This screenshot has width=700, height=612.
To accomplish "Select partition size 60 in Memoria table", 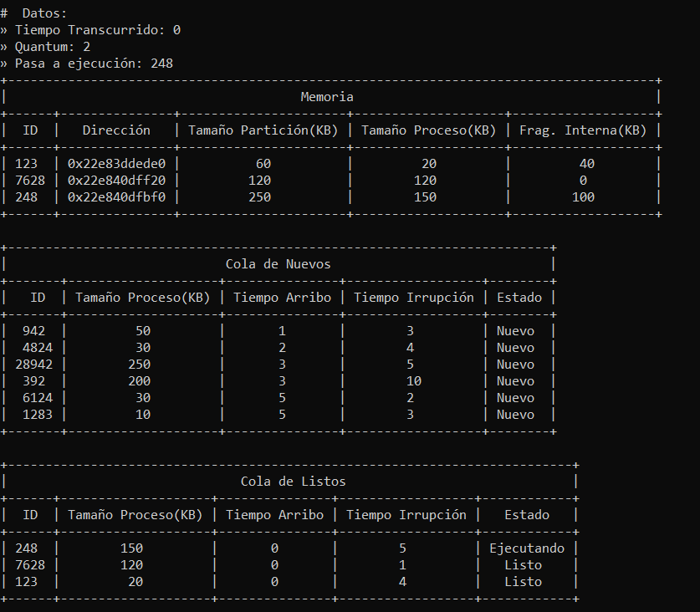I will pos(263,164).
